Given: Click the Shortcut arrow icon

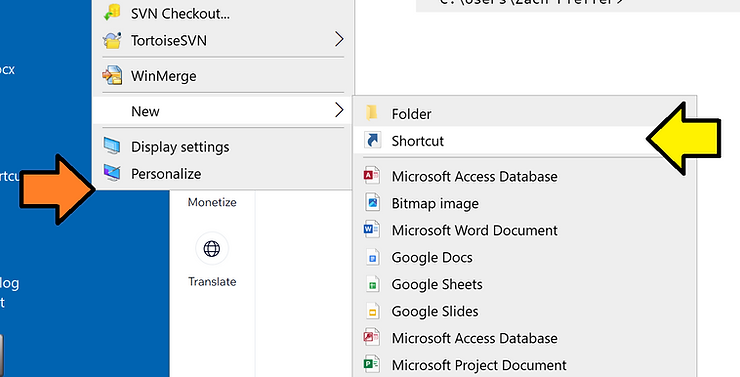Looking at the screenshot, I should pos(372,141).
